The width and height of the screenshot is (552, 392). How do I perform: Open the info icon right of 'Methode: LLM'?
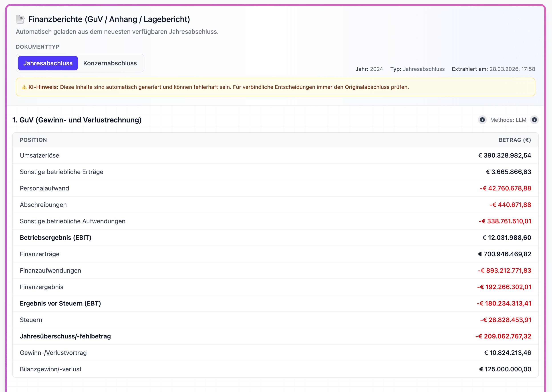coord(534,120)
